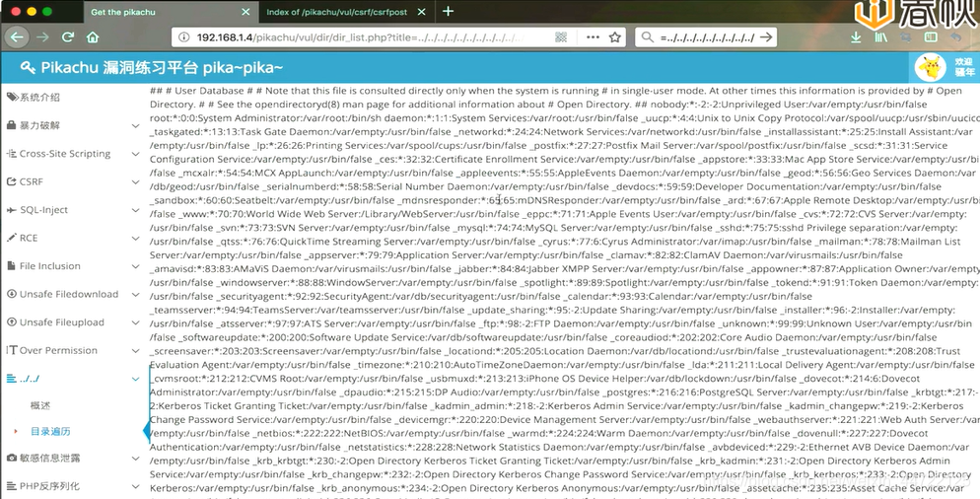The height and width of the screenshot is (499, 980).
Task: Close the 'Get the pikachu' tab
Action: click(245, 12)
